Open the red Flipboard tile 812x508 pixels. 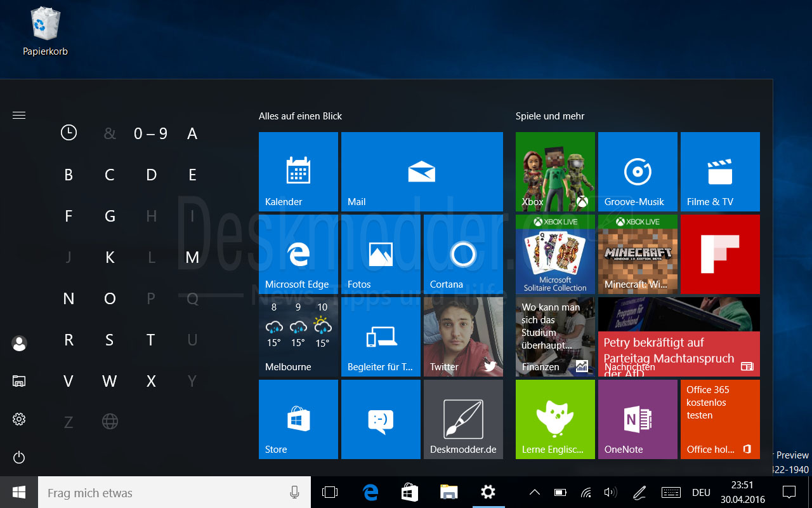click(720, 254)
